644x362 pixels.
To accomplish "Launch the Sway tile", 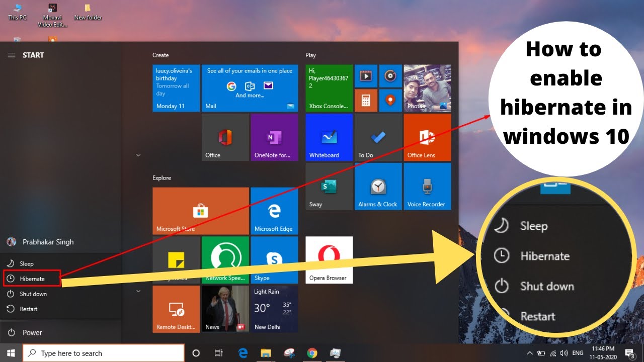I will click(329, 187).
